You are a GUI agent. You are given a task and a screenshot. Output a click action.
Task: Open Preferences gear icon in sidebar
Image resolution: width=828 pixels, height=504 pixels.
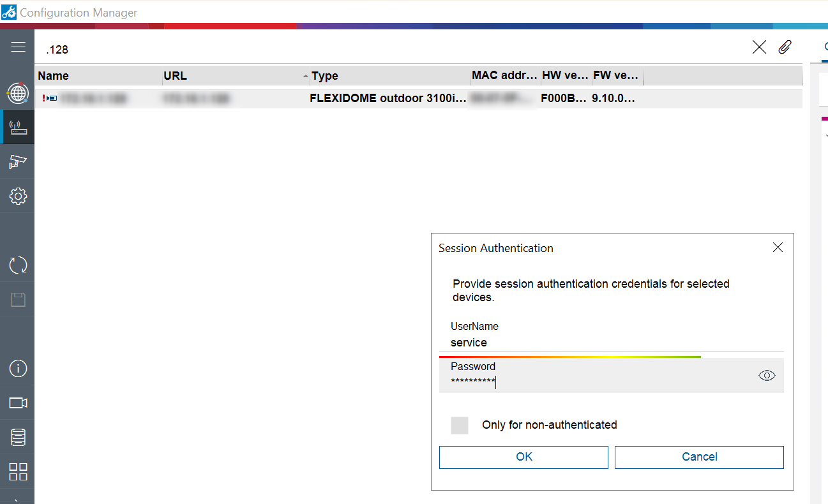18,196
